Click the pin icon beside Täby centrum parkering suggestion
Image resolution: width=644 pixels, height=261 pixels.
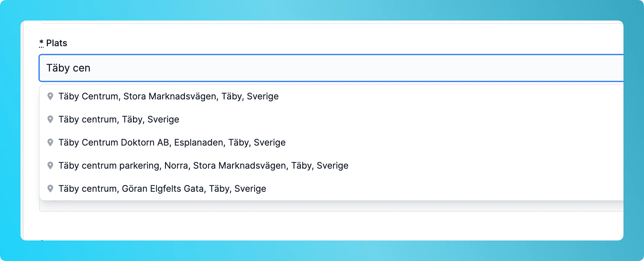coord(51,166)
